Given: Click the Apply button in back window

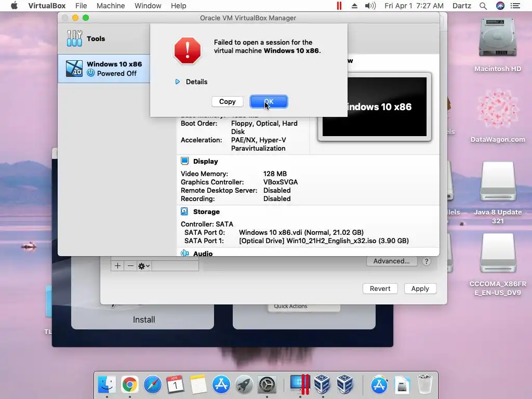Looking at the screenshot, I should point(420,289).
